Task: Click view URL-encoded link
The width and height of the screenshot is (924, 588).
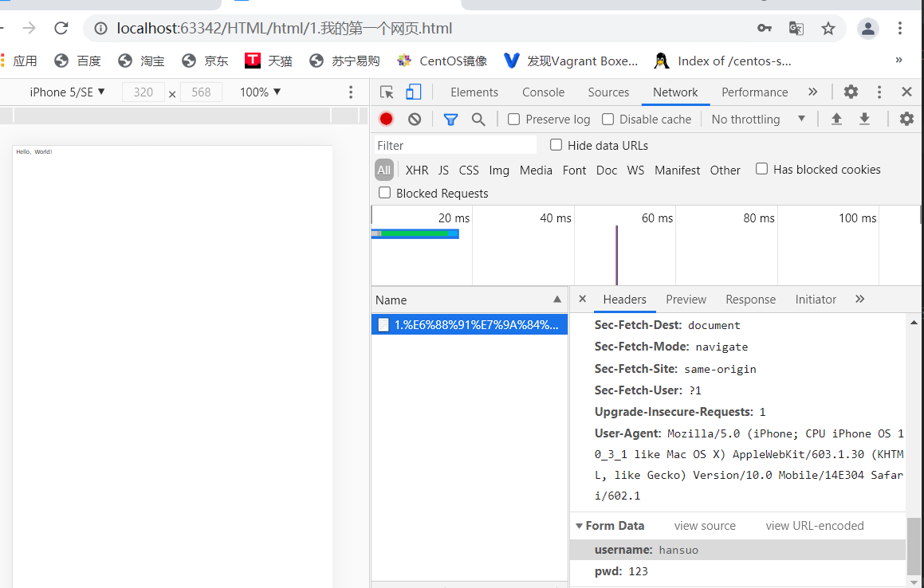Action: point(815,526)
